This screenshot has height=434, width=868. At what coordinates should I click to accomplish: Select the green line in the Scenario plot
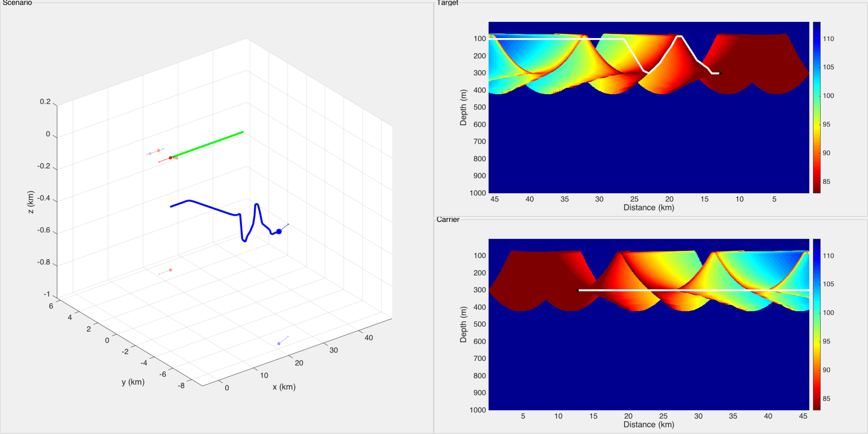(x=207, y=144)
